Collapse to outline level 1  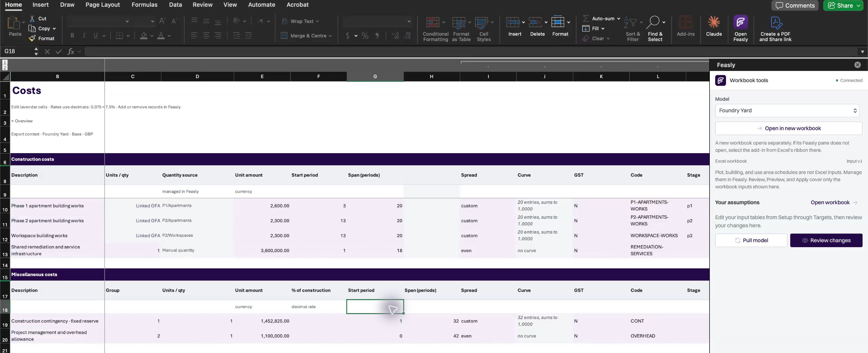coord(5,62)
